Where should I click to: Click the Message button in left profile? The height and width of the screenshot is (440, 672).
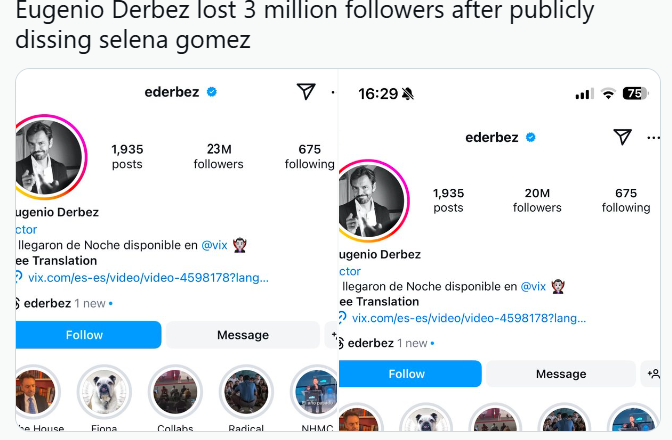coord(242,335)
